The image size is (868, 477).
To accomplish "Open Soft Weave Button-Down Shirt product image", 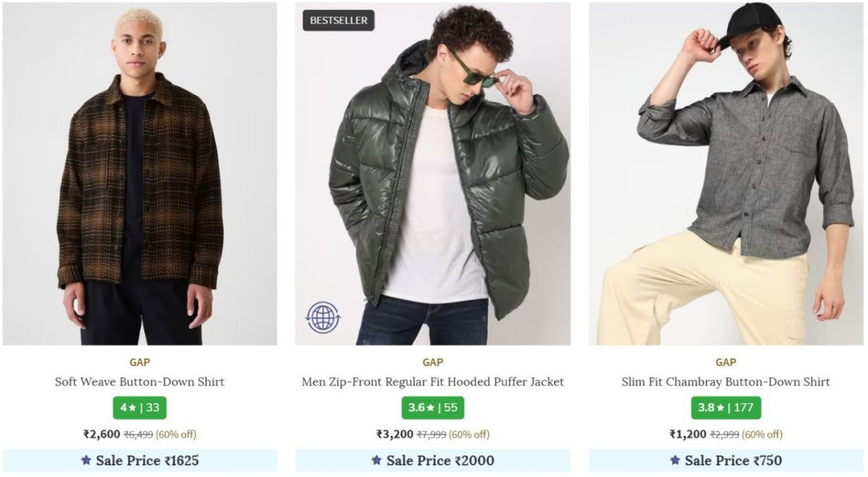I will click(140, 173).
